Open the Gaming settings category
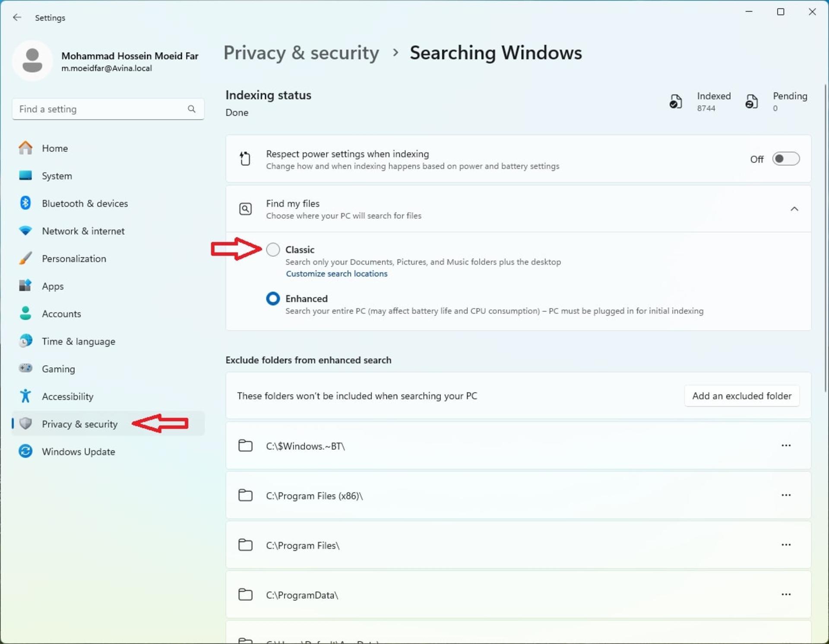 (108, 369)
